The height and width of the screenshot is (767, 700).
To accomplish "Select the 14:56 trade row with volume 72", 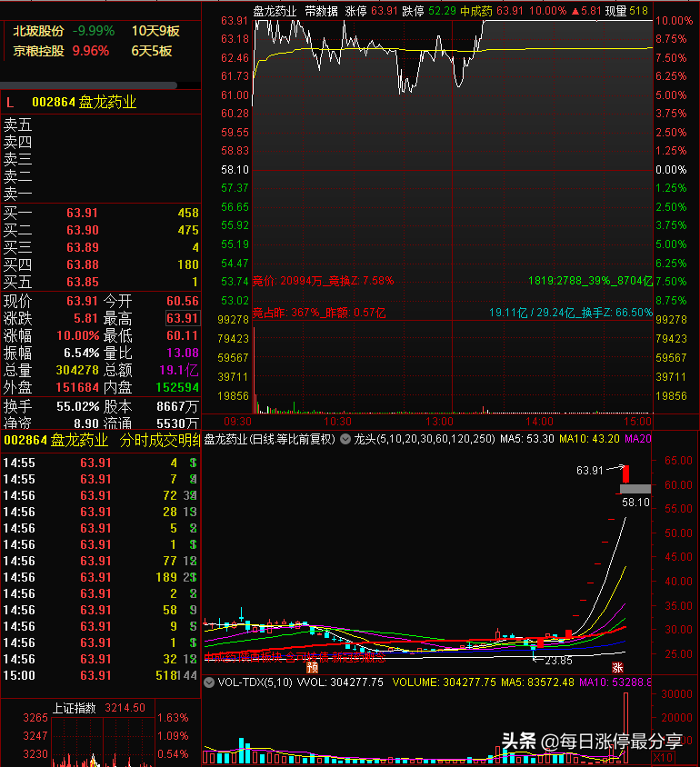I will coord(100,495).
